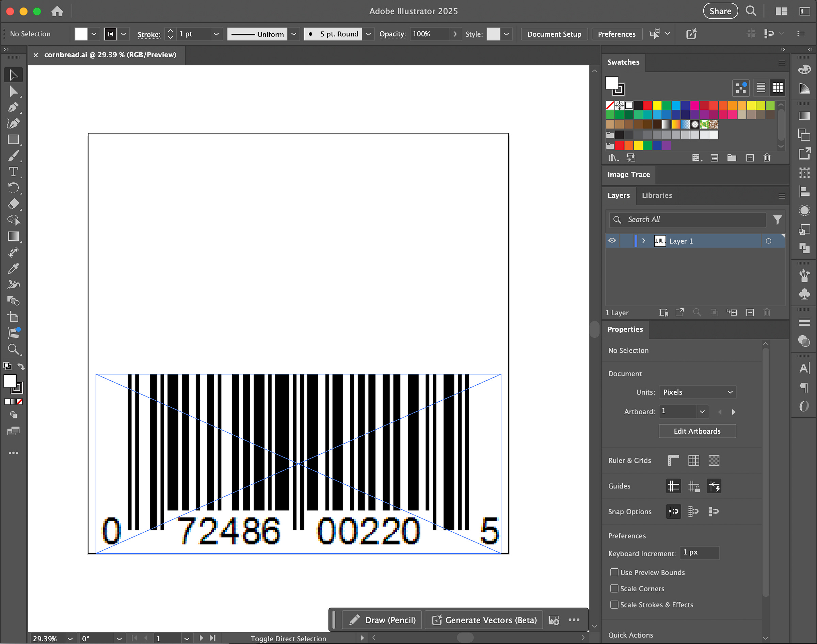Click Edit Artboards button

(697, 431)
